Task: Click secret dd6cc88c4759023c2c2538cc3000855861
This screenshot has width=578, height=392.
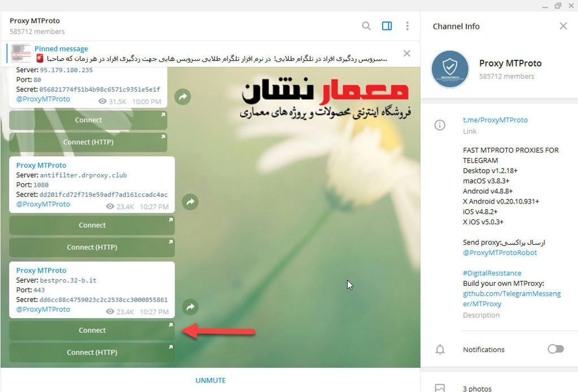Action: 104,300
